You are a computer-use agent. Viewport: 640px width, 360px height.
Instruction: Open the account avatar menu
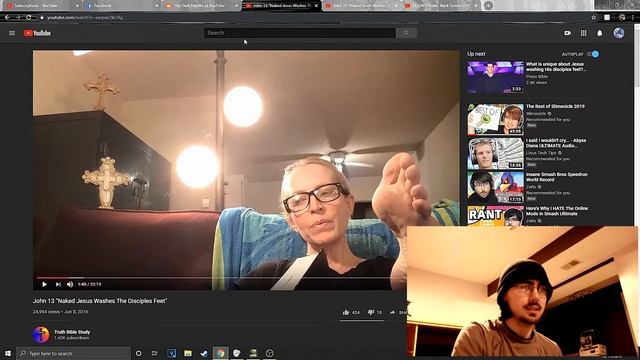[619, 33]
